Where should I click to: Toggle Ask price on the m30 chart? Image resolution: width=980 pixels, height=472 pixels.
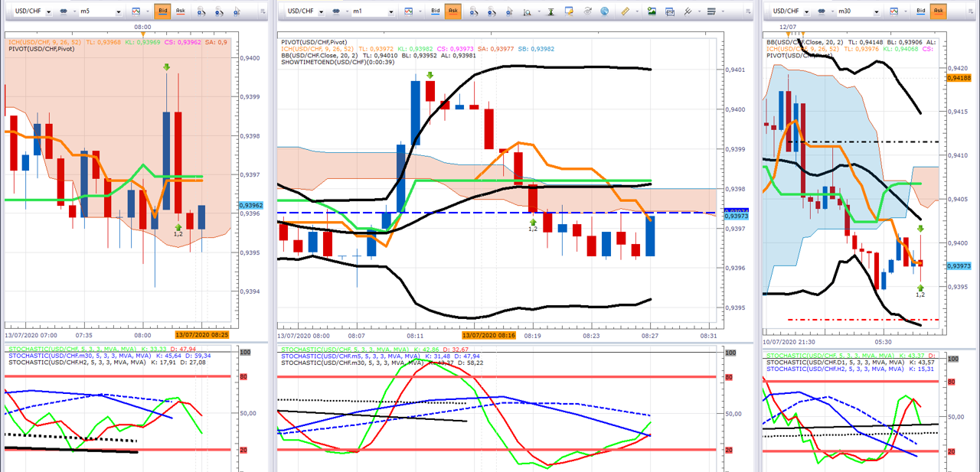click(x=939, y=11)
